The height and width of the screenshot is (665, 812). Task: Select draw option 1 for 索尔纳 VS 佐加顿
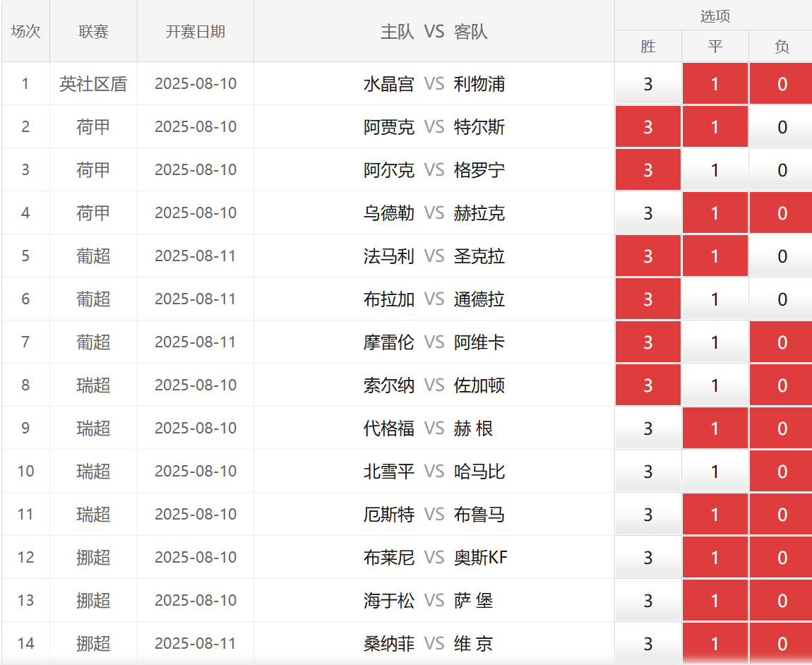coord(715,385)
